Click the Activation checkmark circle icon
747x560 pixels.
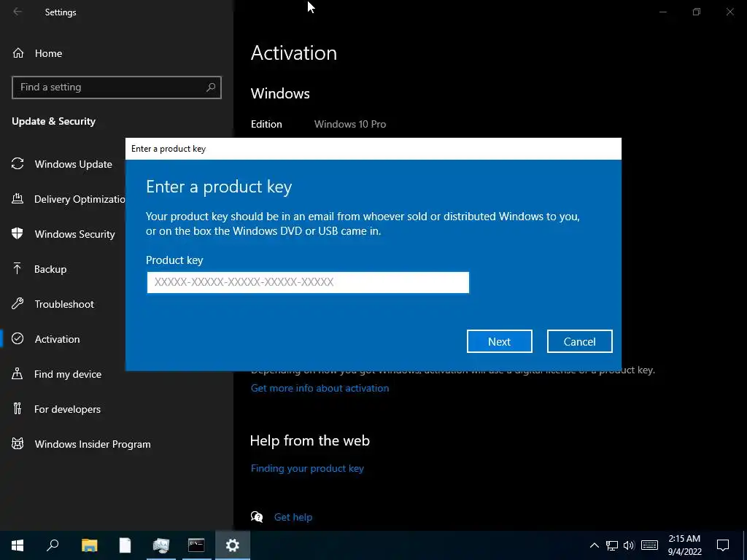click(x=18, y=338)
